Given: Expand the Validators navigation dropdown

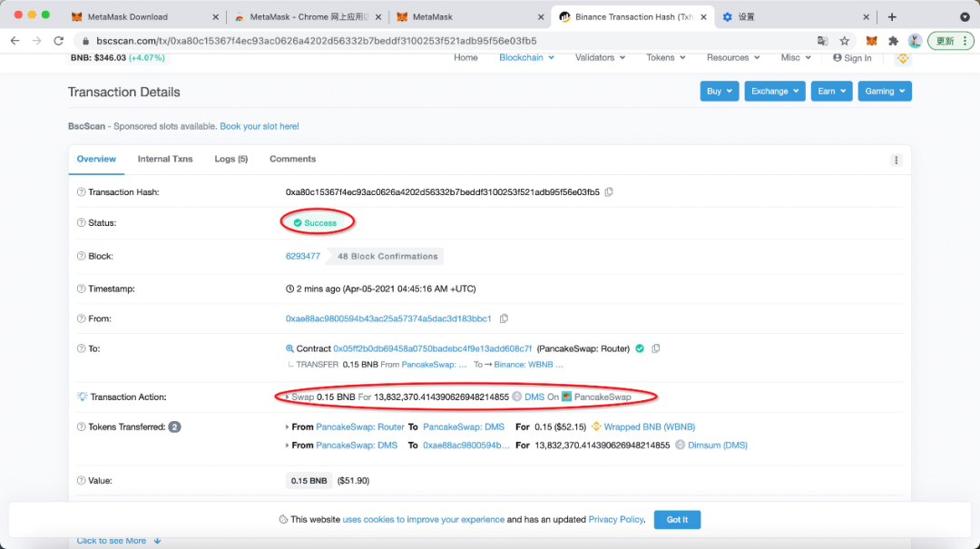Looking at the screenshot, I should (x=600, y=57).
